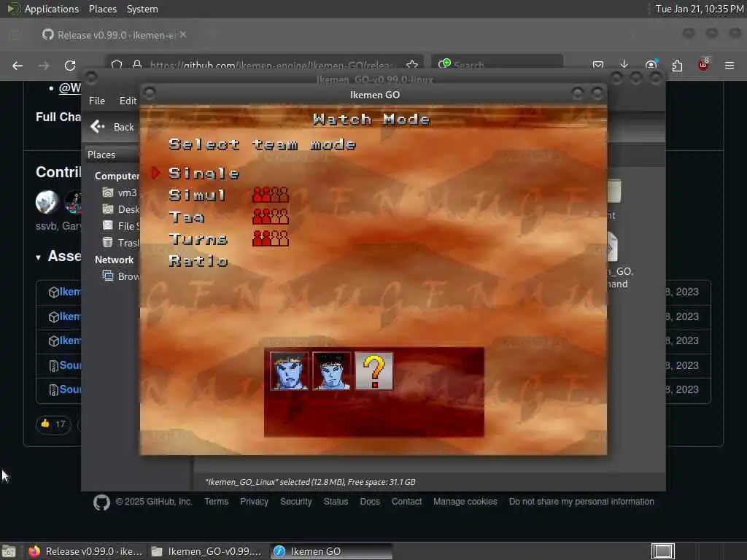Open Status footer link
This screenshot has width=747, height=560.
point(336,502)
